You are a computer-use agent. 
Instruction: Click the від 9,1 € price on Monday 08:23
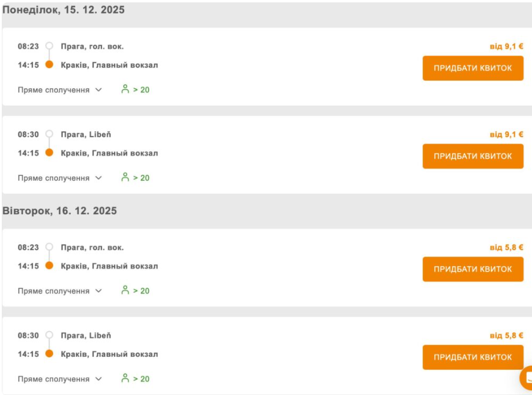[x=506, y=47]
